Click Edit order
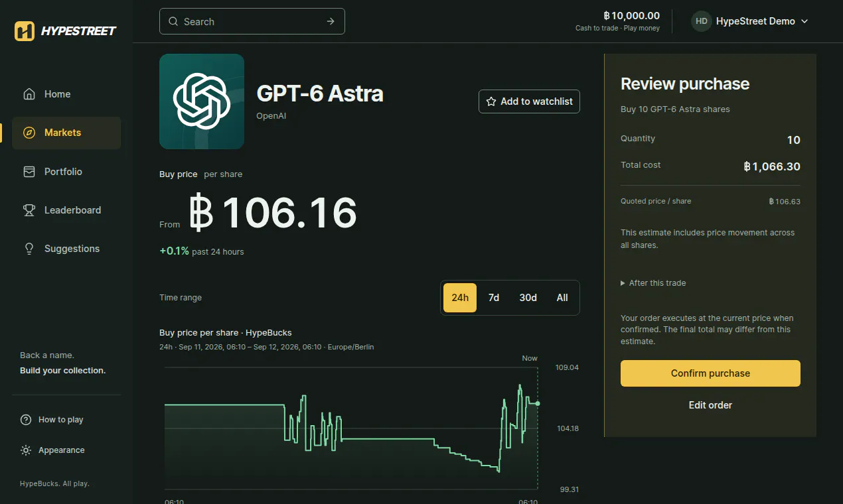 click(710, 405)
